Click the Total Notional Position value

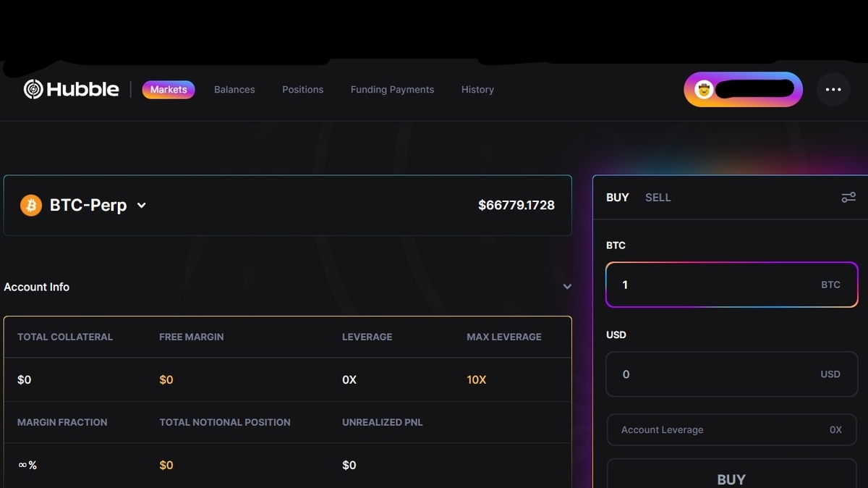tap(166, 465)
